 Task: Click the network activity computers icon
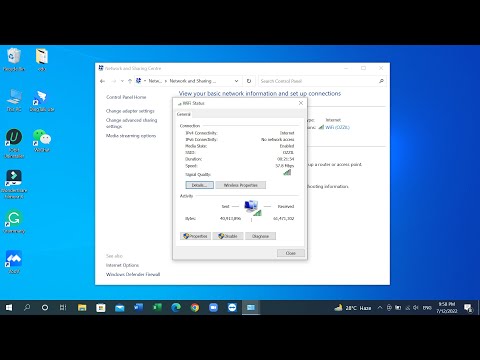[252, 207]
